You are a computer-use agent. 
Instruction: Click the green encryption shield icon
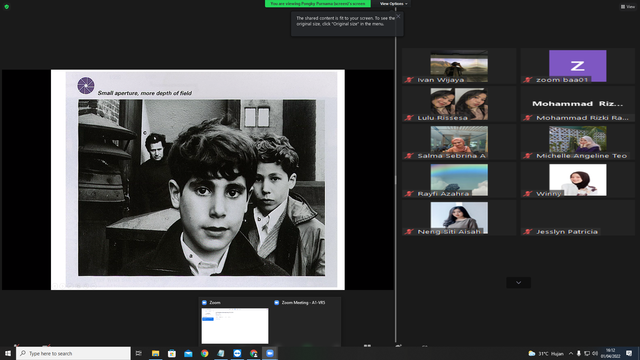(x=7, y=7)
